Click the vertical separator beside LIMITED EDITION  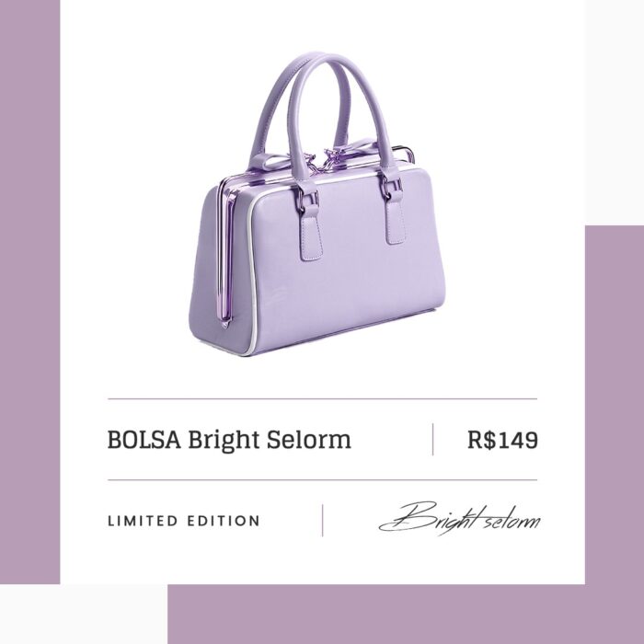[322, 521]
